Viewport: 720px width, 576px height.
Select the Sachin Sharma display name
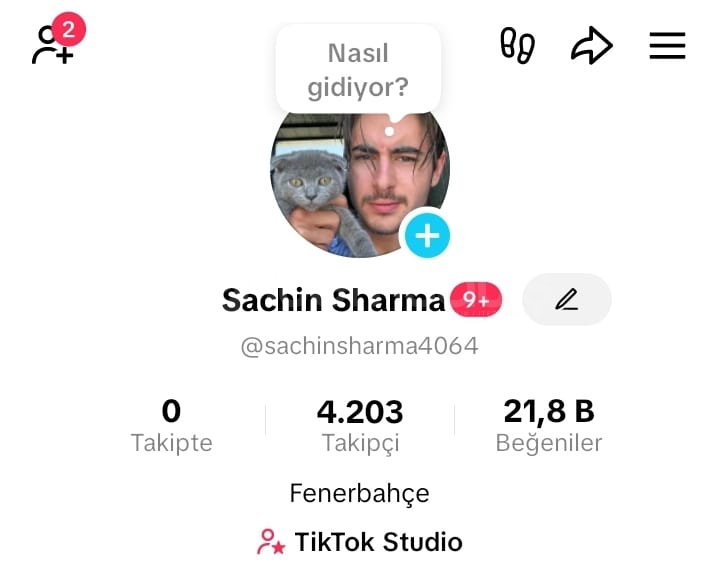click(x=333, y=300)
